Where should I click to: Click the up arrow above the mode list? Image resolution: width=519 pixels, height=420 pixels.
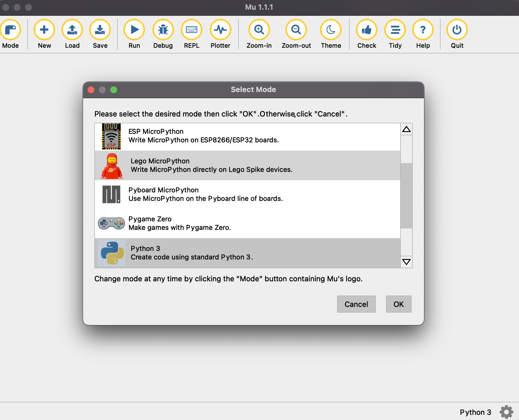[406, 129]
